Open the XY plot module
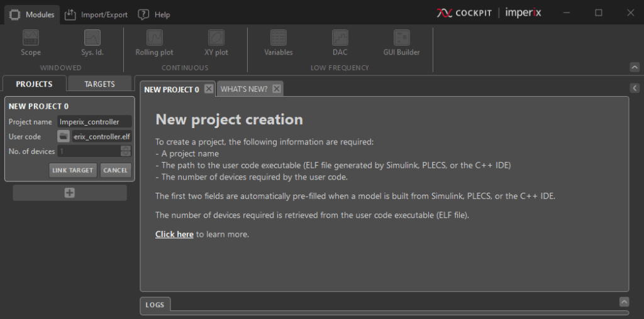Image resolution: width=644 pixels, height=319 pixels. point(216,42)
